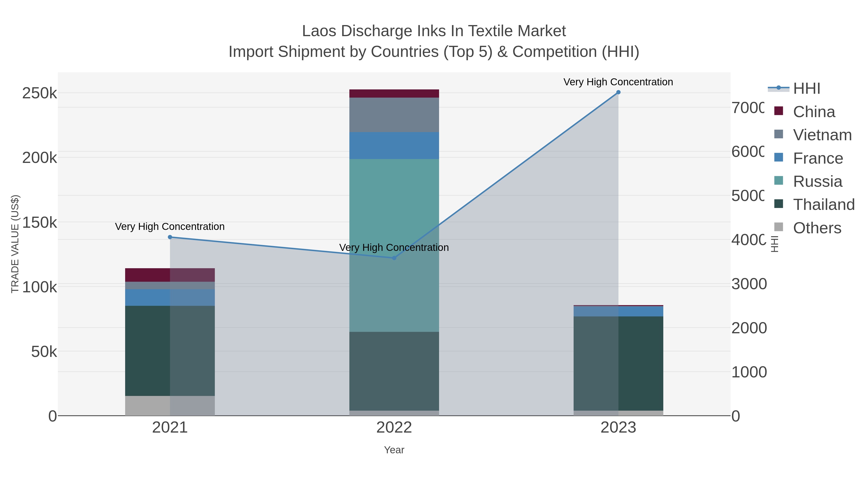
Task: Click the HHI data point for 2022
Action: [394, 258]
